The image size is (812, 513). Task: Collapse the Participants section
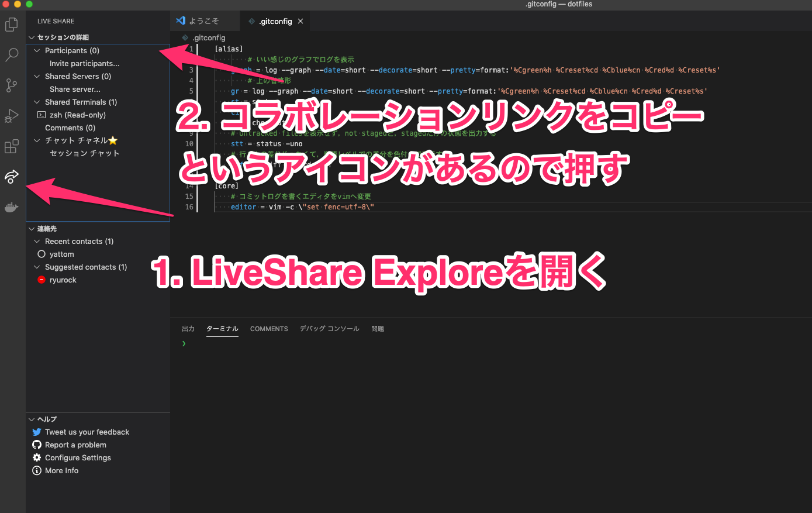coord(35,50)
